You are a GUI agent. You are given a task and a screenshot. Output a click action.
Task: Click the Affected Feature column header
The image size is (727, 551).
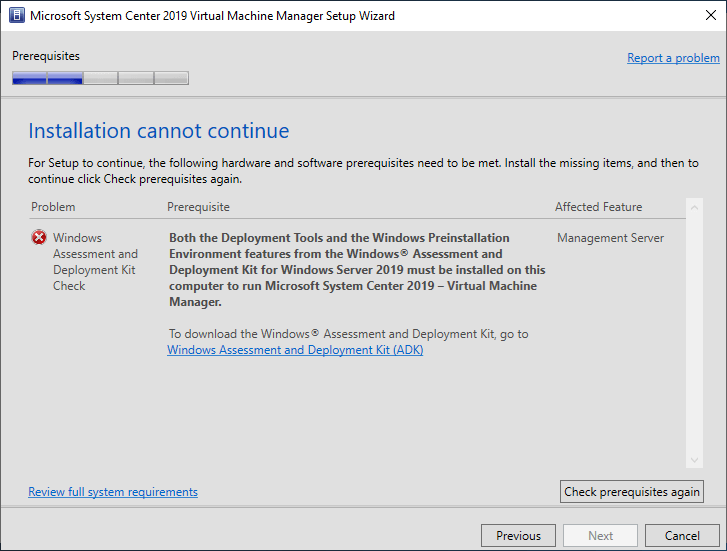coord(598,207)
